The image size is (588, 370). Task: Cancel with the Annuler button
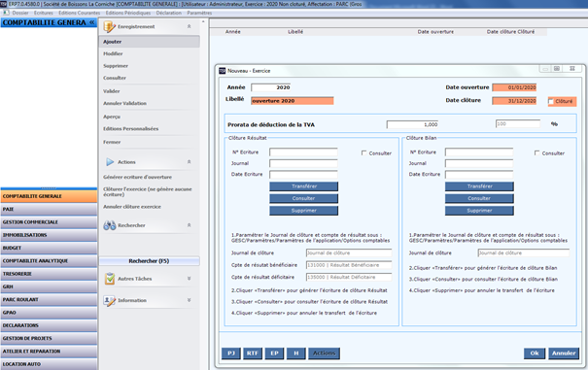(564, 353)
